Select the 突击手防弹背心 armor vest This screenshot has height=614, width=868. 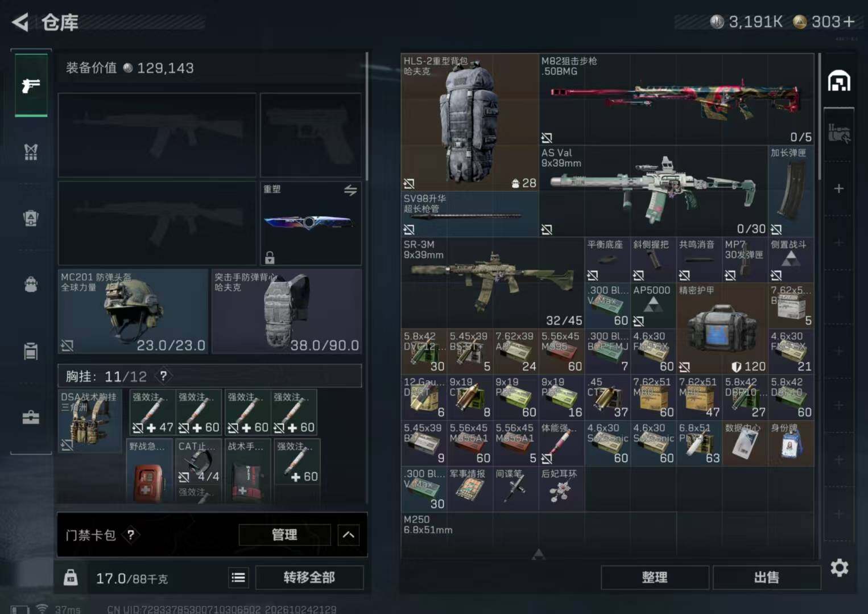coord(287,311)
